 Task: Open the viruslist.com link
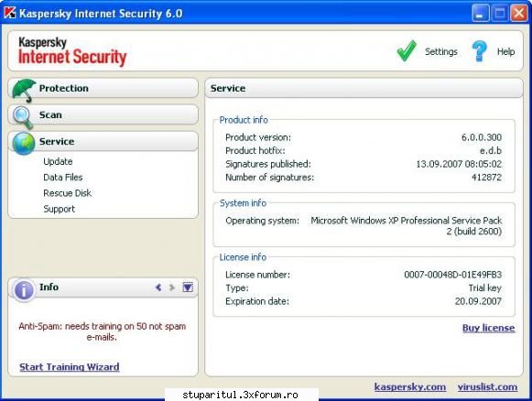[x=487, y=386]
